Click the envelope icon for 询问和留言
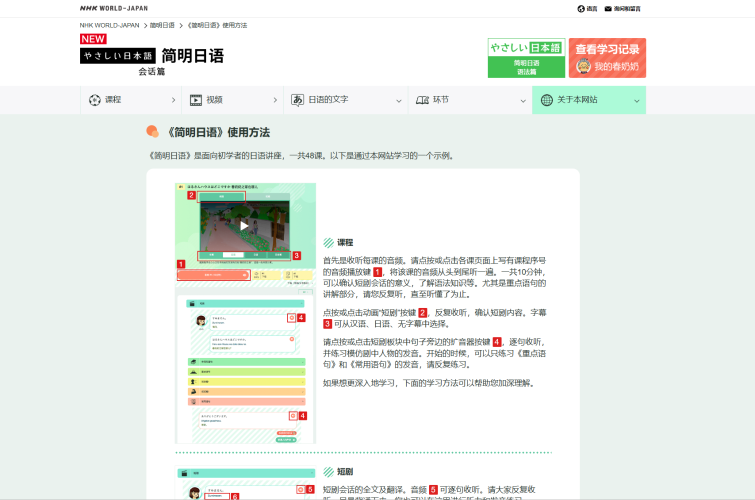 point(608,9)
